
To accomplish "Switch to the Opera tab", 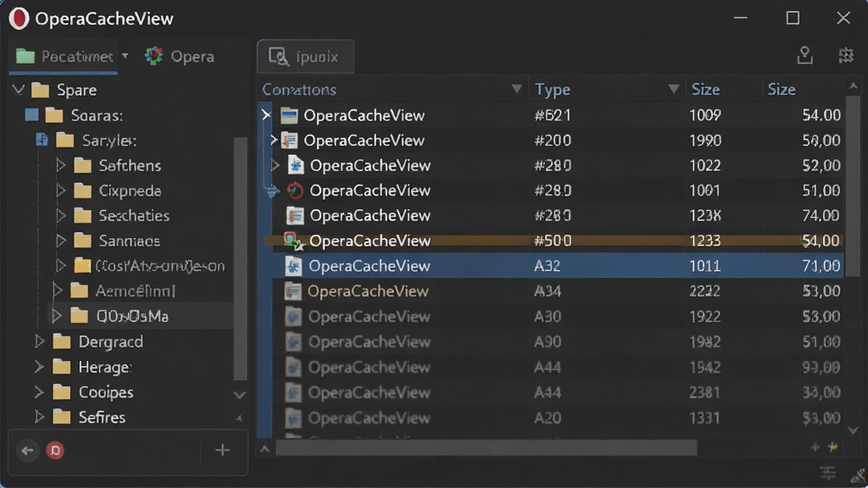I will click(180, 57).
